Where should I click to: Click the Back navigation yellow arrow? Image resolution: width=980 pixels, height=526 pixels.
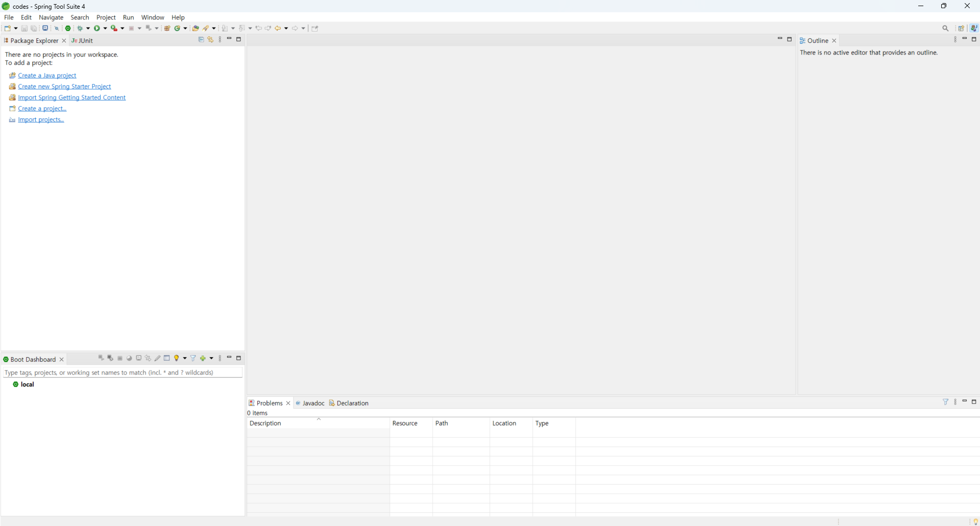click(278, 29)
